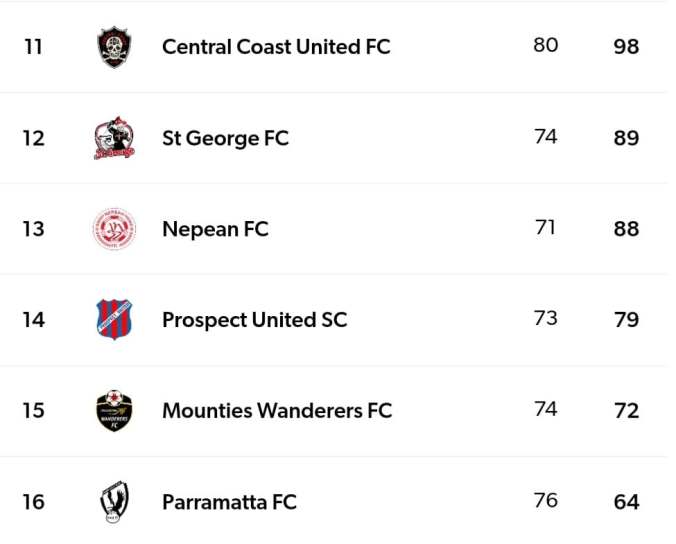Click Central Coast United's 98 points total
Viewport: 676px width, 544px height.
626,47
